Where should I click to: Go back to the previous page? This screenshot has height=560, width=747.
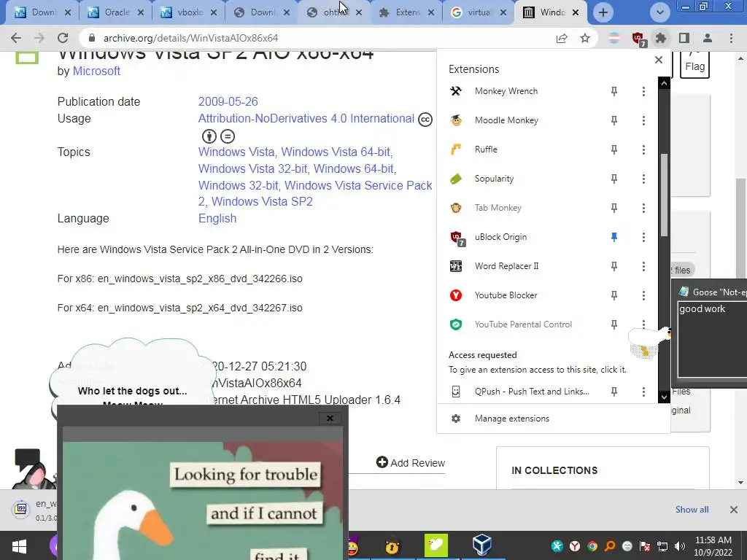pyautogui.click(x=16, y=38)
